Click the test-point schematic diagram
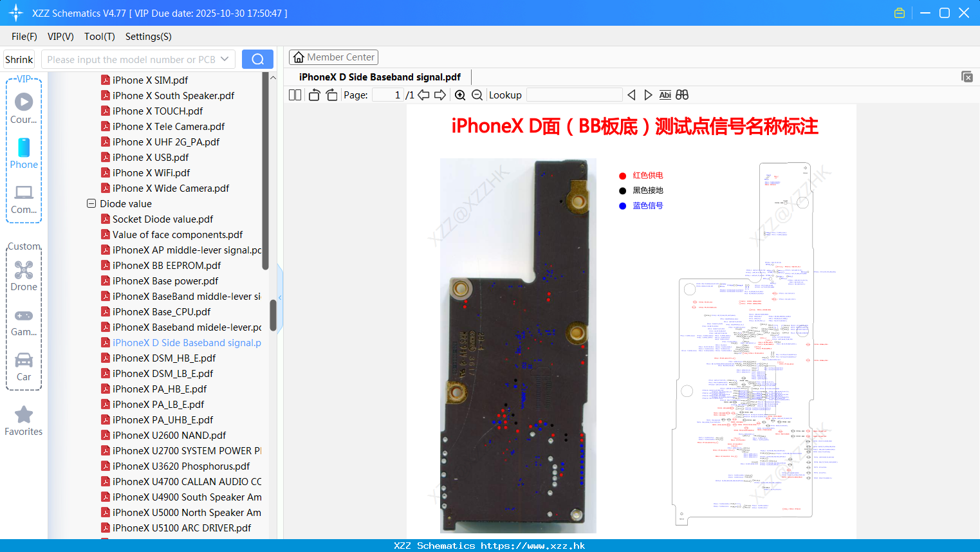The image size is (980, 552). coord(753,344)
